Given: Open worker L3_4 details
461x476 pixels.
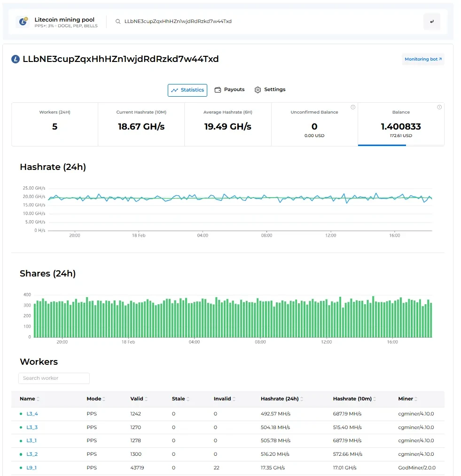Looking at the screenshot, I should [x=32, y=414].
